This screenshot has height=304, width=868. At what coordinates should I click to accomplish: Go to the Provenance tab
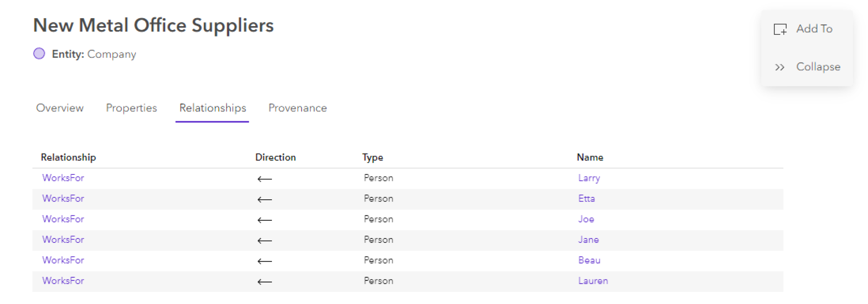297,108
